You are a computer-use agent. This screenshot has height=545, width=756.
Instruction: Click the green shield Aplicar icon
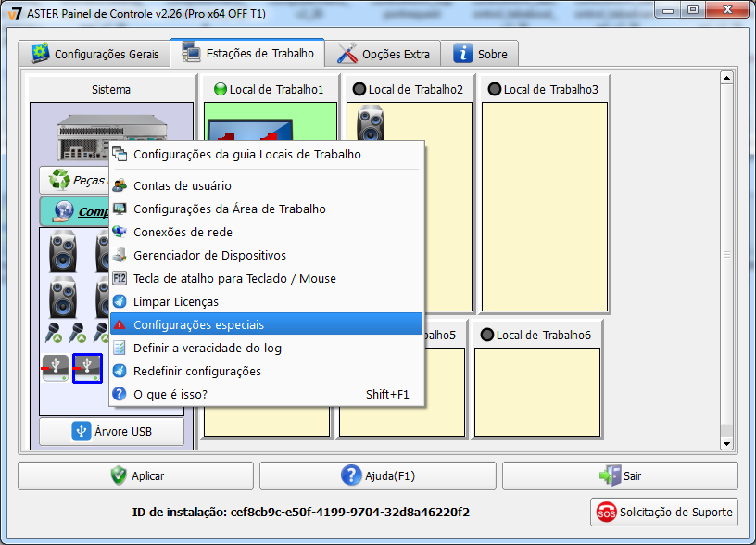point(119,475)
